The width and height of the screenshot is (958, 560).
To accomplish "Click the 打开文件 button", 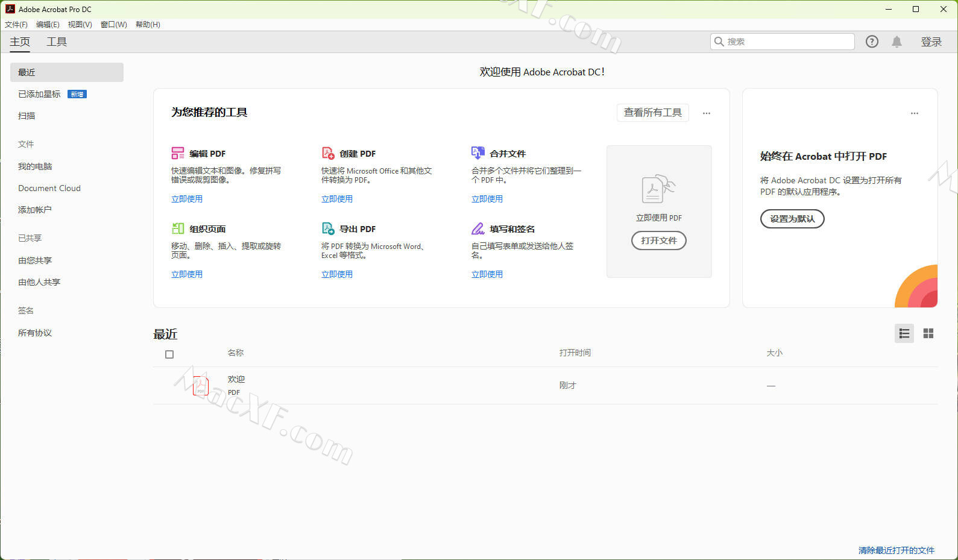I will pos(659,241).
